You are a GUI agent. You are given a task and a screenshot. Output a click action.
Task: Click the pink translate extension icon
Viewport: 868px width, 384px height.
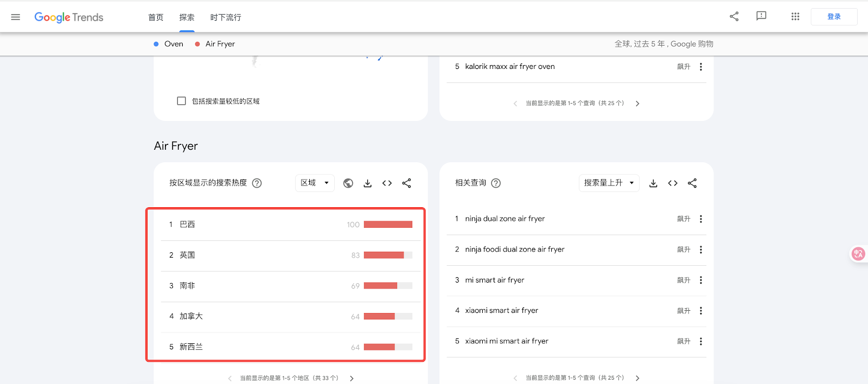[x=858, y=254]
